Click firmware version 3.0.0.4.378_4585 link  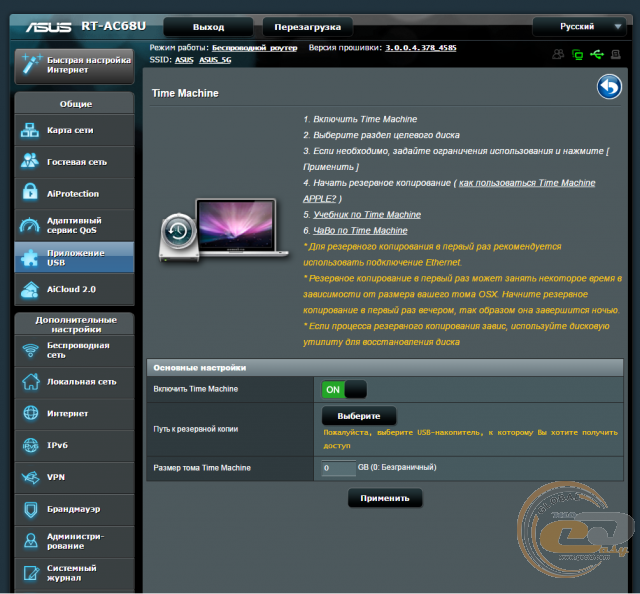[421, 48]
